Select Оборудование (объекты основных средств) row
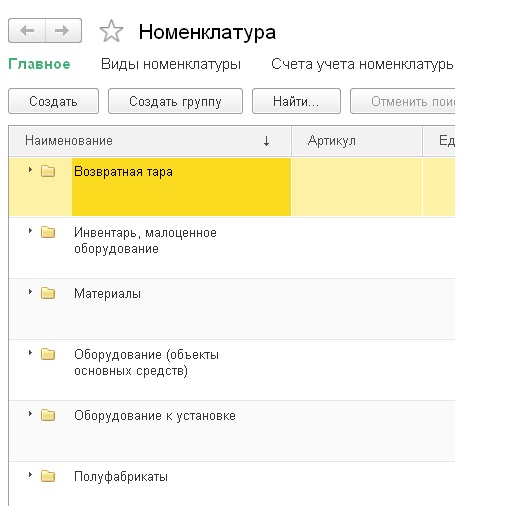Image resolution: width=522 pixels, height=520 pixels. point(232,370)
